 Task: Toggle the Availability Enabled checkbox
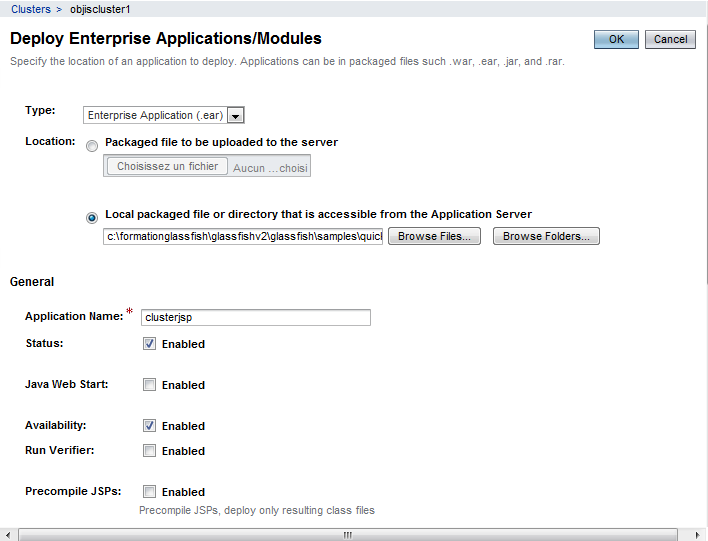pyautogui.click(x=149, y=425)
